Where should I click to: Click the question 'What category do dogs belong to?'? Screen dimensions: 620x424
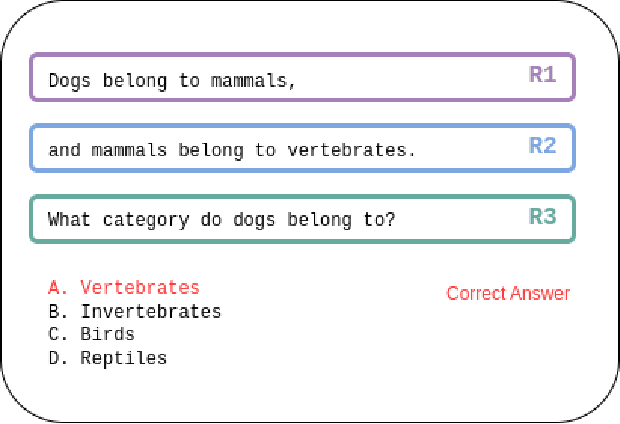[x=221, y=219]
